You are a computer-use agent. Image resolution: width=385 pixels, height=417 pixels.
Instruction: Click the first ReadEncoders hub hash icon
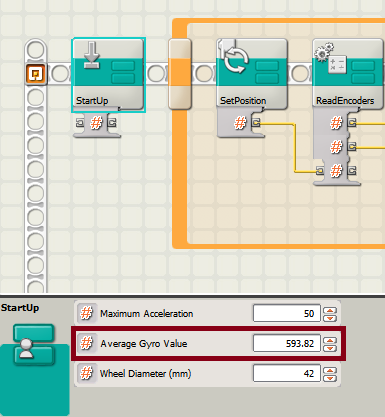pyautogui.click(x=336, y=123)
